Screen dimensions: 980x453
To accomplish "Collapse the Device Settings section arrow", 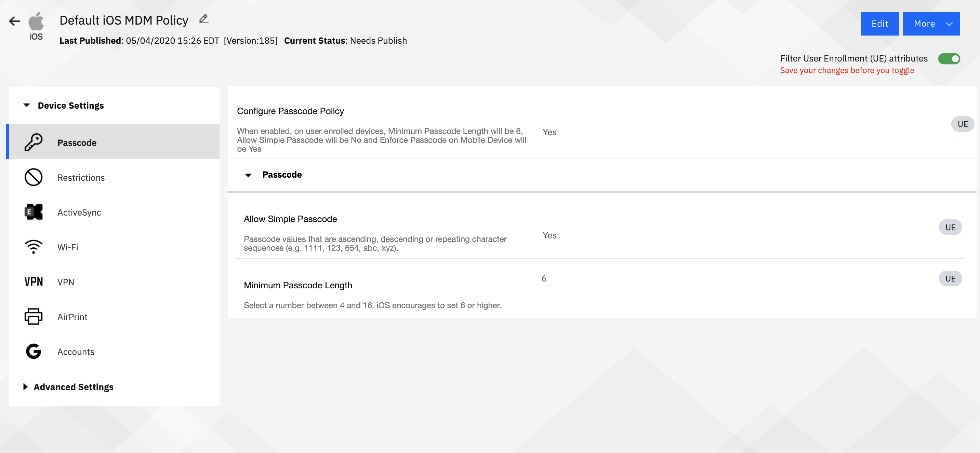I will tap(27, 105).
